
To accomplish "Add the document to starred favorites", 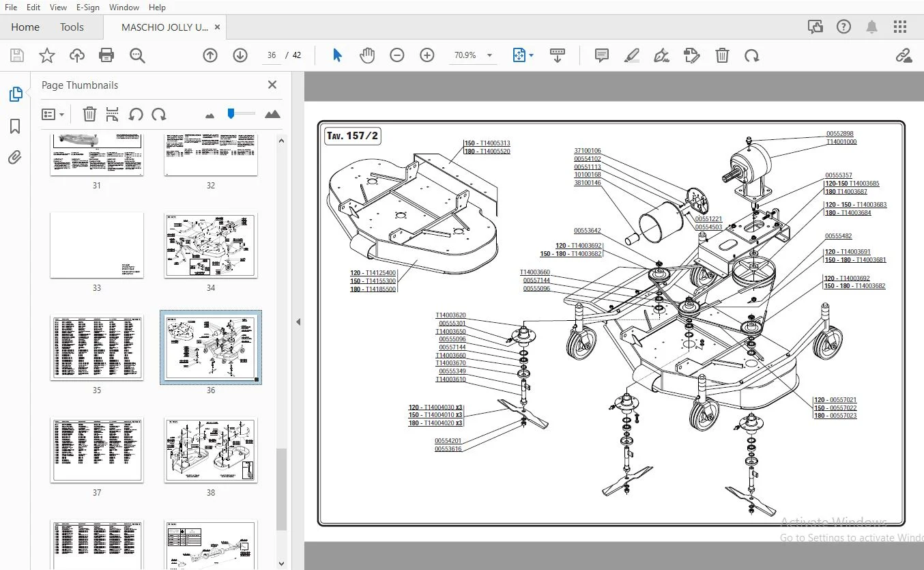I will coord(47,55).
